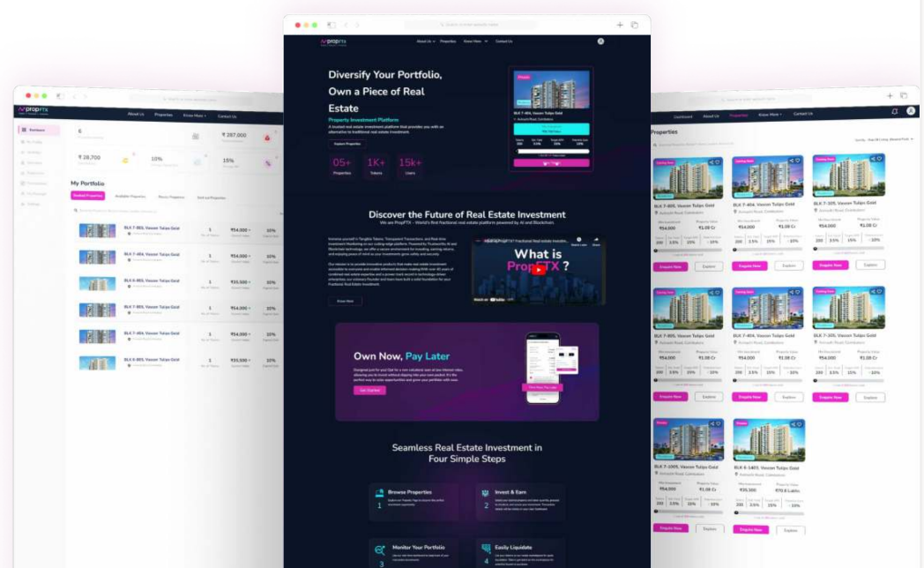Click Get Started in the Own Now, Pay Later banner
The width and height of the screenshot is (924, 568).
coord(370,390)
